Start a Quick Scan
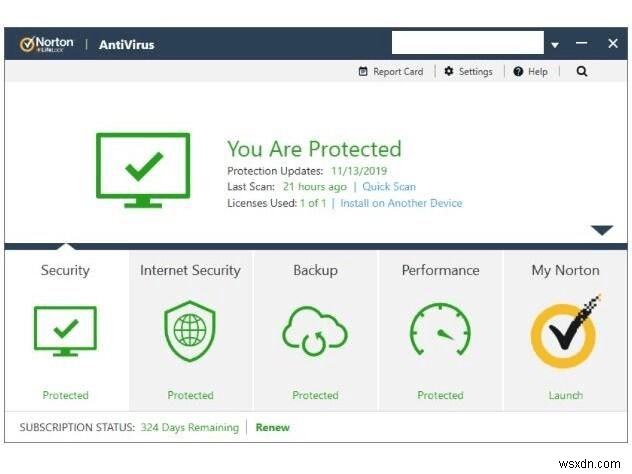This screenshot has height=474, width=632. click(389, 186)
